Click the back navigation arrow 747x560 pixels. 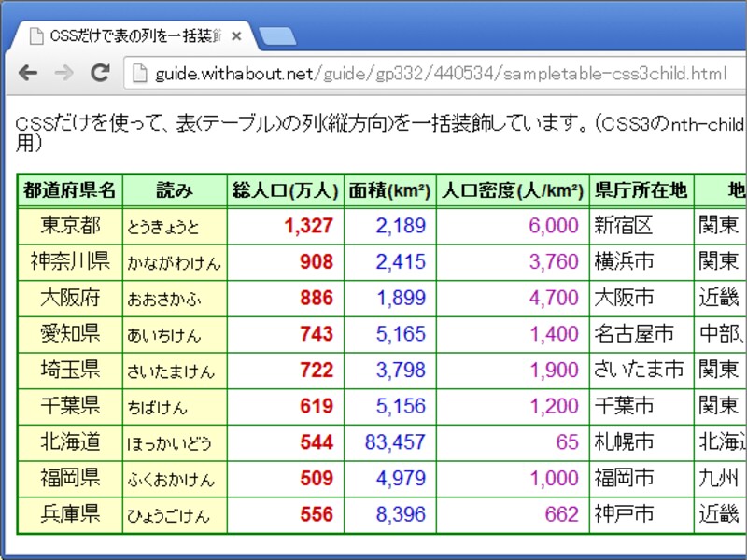26,74
